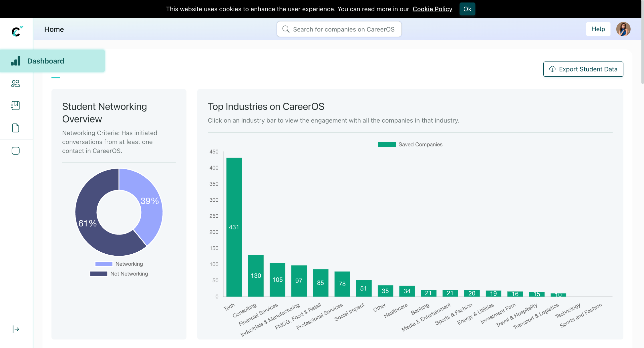The image size is (644, 348).
Task: Click the Consulting bar showing 130
Action: coord(256,275)
